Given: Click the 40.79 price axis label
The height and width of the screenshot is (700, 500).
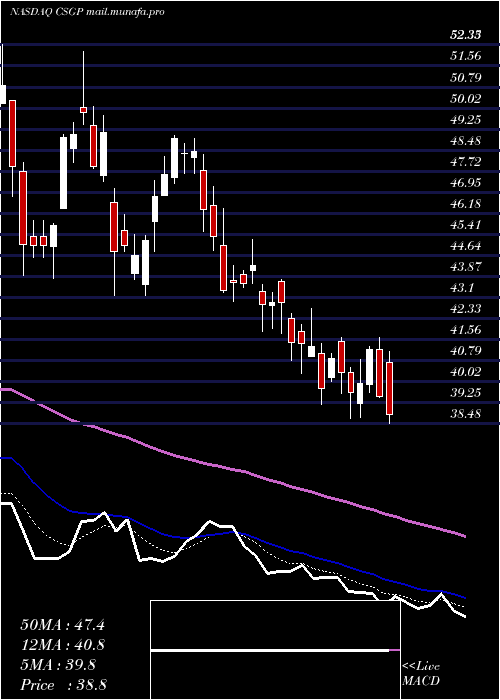Looking at the screenshot, I should point(466,350).
